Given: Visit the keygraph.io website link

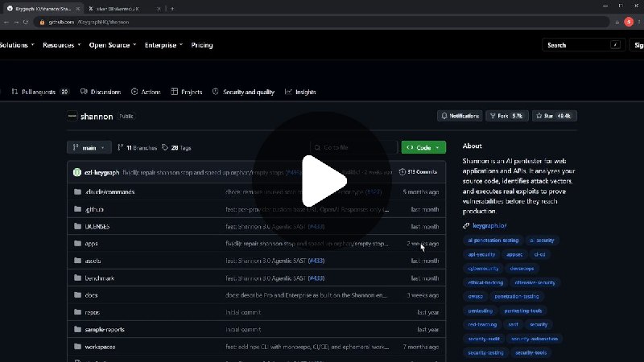Looking at the screenshot, I should coord(489,226).
